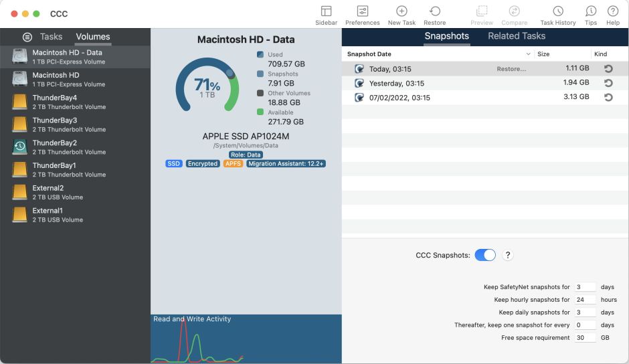Viewport: 629px width, 364px height.
Task: Sort by Snapshot Date column header
Action: 369,54
